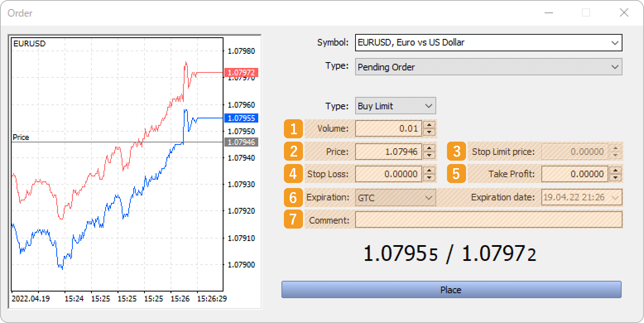This screenshot has width=644, height=323.
Task: Click the Take Profit input field
Action: pos(575,174)
